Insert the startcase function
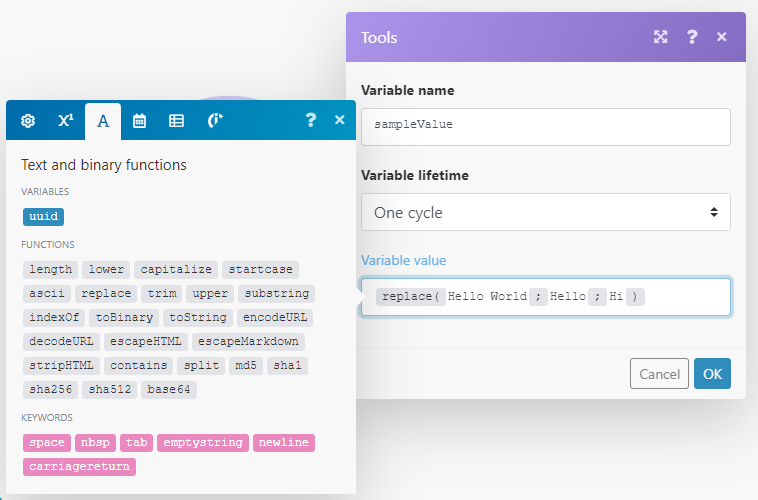The height and width of the screenshot is (500, 758). click(x=261, y=270)
